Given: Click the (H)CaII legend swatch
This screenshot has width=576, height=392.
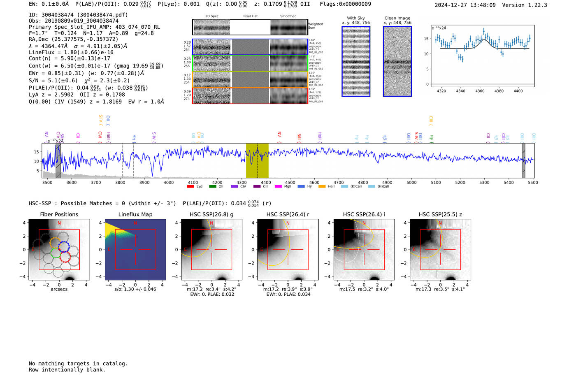Looking at the screenshot, I should point(372,186).
